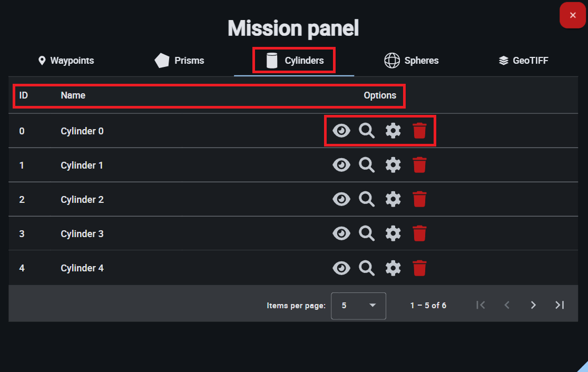The height and width of the screenshot is (372, 588).
Task: Toggle visibility of Cylinder 0
Action: (x=341, y=131)
